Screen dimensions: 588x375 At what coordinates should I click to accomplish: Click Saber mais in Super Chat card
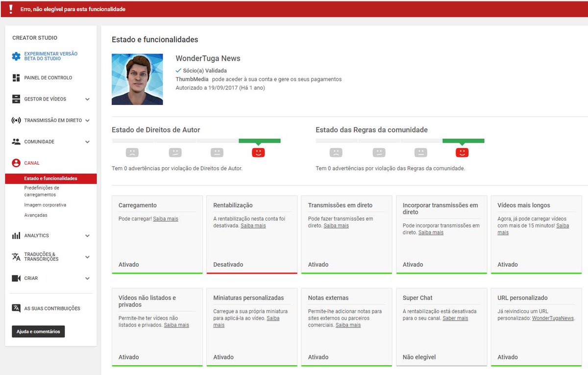455,318
